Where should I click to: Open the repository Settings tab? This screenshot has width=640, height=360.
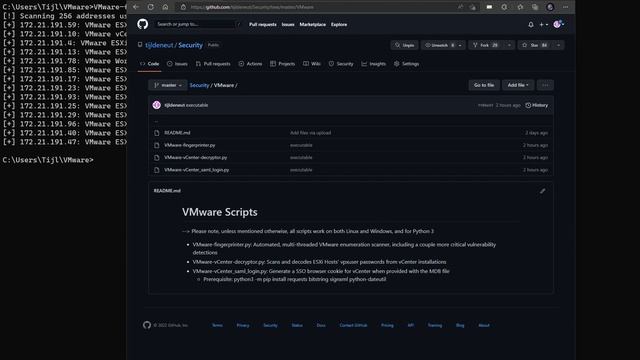pyautogui.click(x=407, y=64)
